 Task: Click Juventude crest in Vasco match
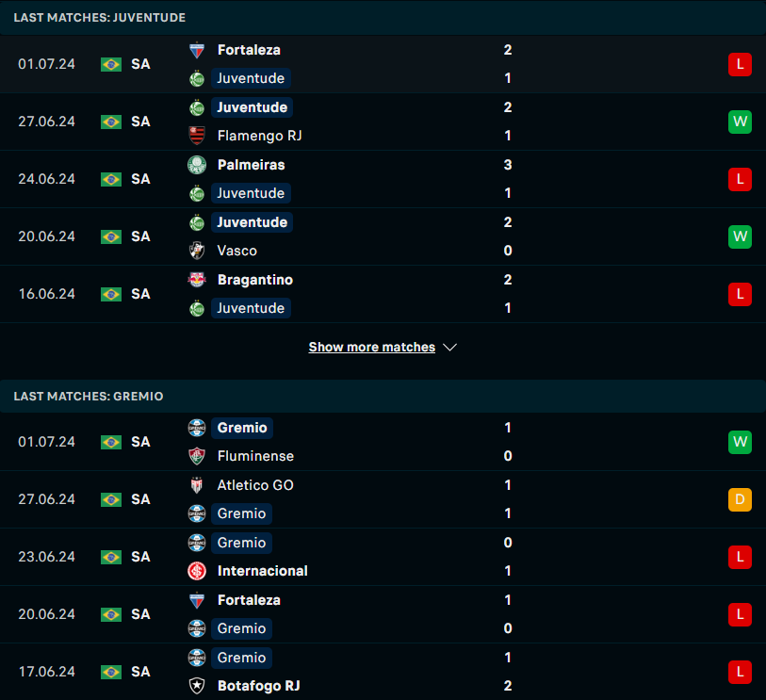coord(197,222)
